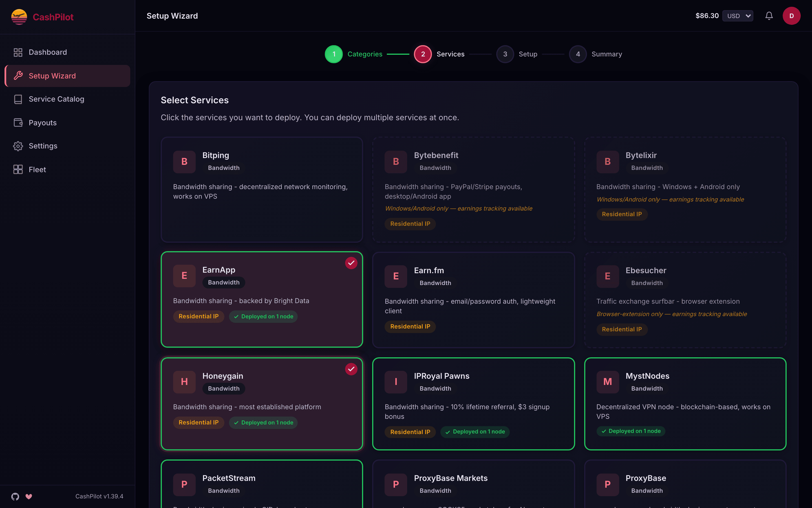
Task: Open the Dashboard menu item
Action: pyautogui.click(x=67, y=52)
